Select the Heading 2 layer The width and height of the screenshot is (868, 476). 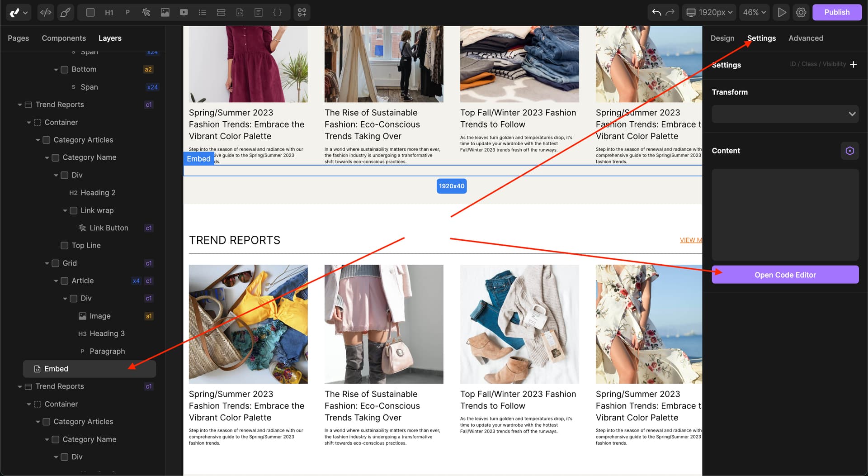pos(98,193)
